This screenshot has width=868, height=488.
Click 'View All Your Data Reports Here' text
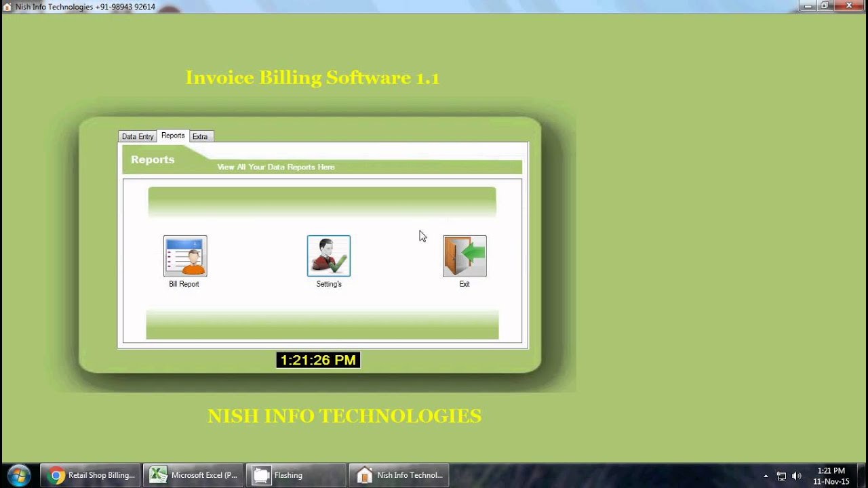pos(276,167)
